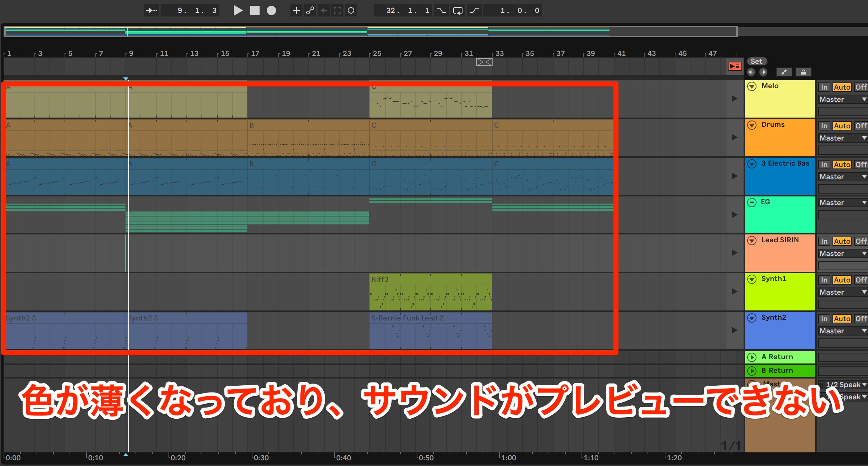The height and width of the screenshot is (466, 868).
Task: Click B Return track icon
Action: [752, 371]
